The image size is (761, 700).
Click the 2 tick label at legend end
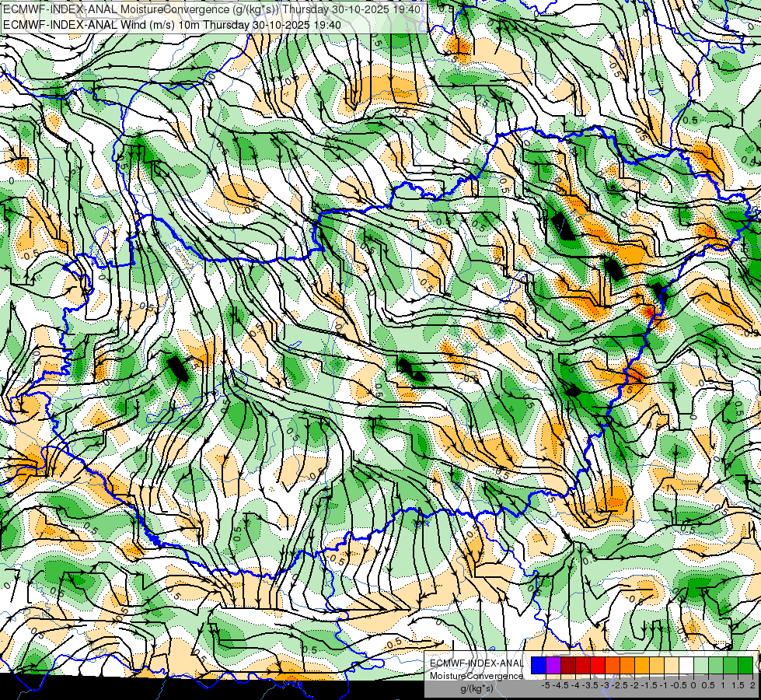(752, 685)
